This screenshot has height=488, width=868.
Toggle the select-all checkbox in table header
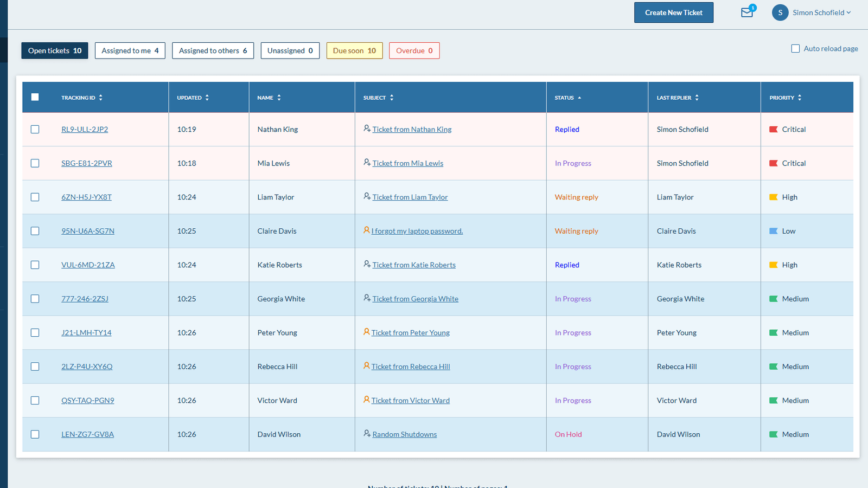pyautogui.click(x=35, y=97)
